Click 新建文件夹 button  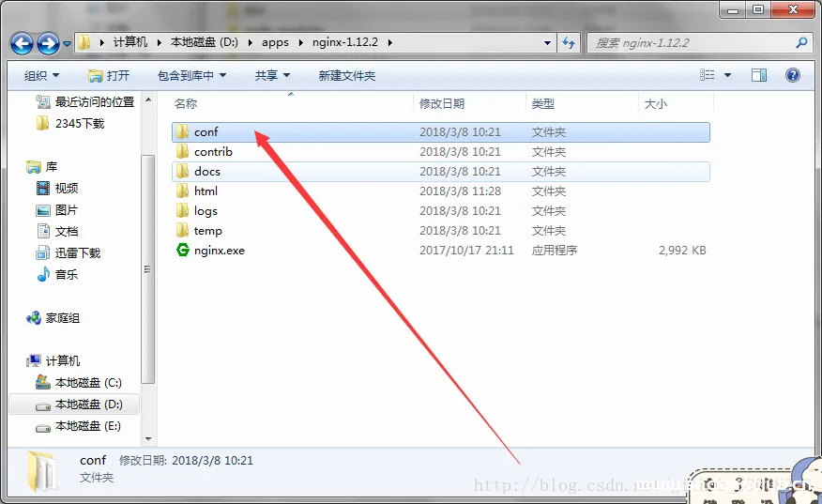[347, 75]
